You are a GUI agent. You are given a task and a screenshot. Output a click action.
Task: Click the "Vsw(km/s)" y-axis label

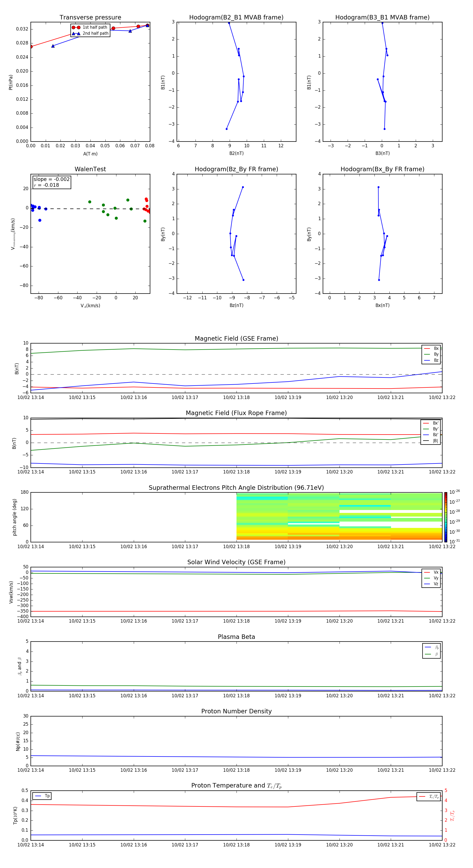pyautogui.click(x=11, y=592)
